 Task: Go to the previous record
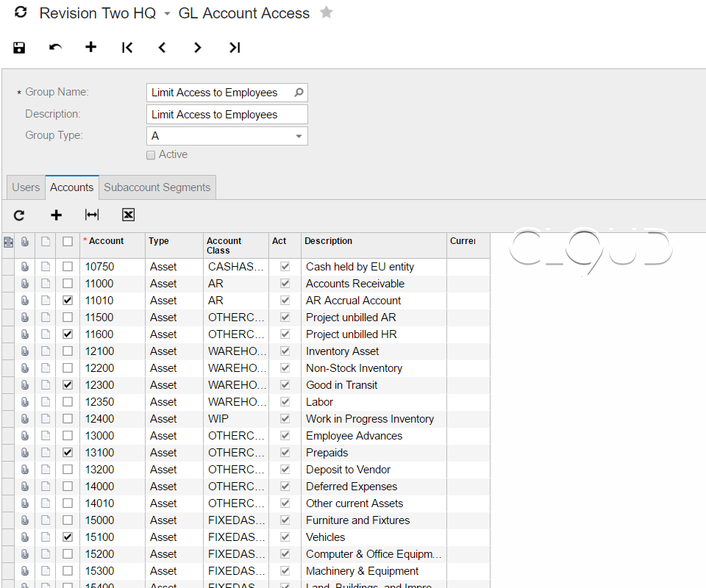point(162,47)
